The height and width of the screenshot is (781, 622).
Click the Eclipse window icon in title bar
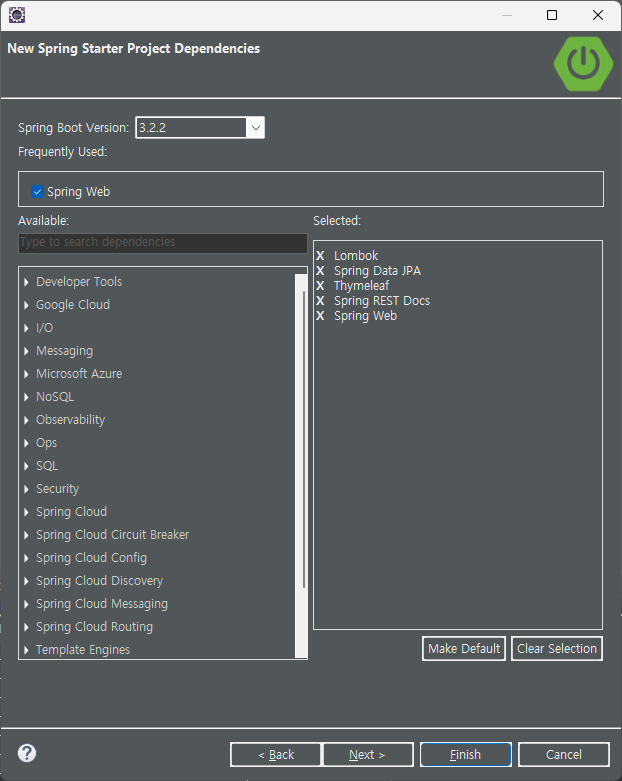pos(17,15)
